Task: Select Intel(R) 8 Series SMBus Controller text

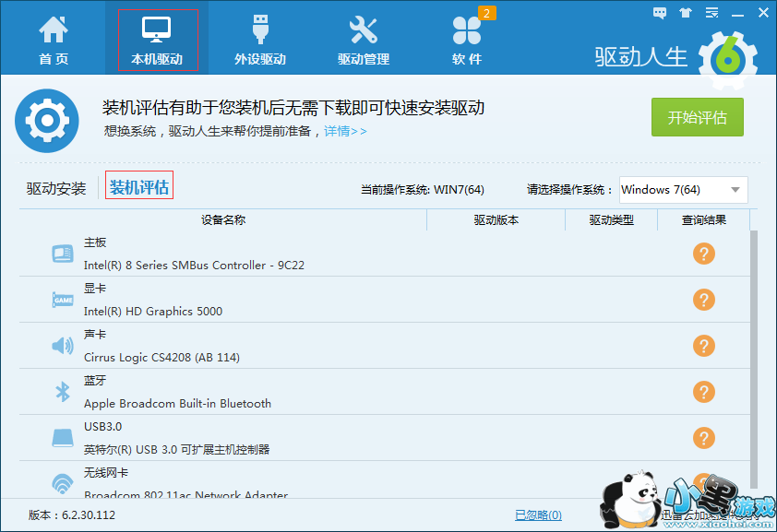Action: 194,266
